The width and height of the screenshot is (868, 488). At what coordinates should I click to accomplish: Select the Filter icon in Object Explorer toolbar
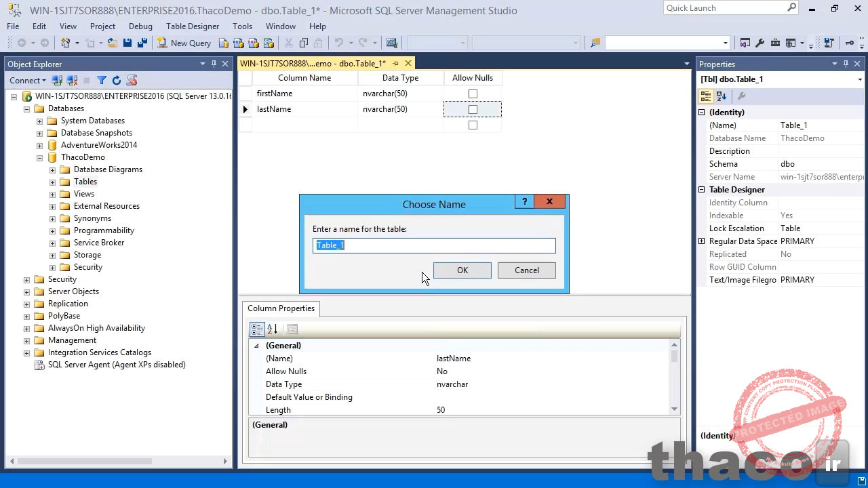click(102, 80)
